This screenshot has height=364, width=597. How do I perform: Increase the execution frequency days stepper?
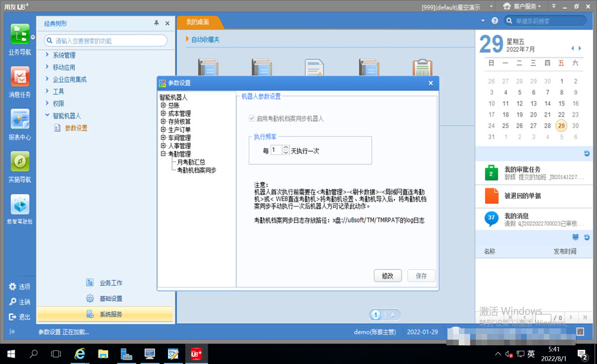pyautogui.click(x=286, y=147)
